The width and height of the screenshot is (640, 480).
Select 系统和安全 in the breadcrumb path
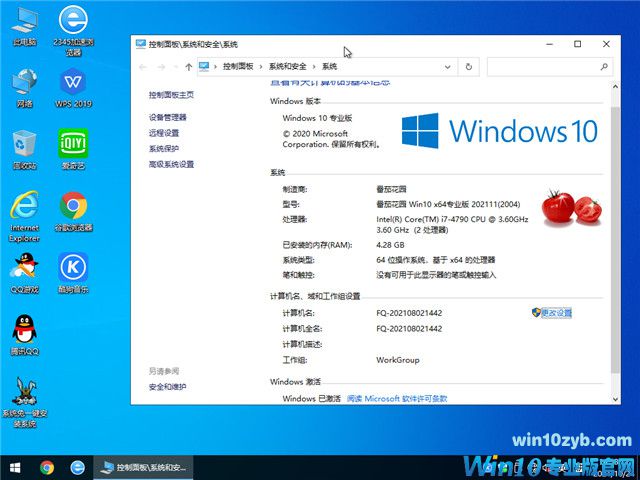click(287, 66)
